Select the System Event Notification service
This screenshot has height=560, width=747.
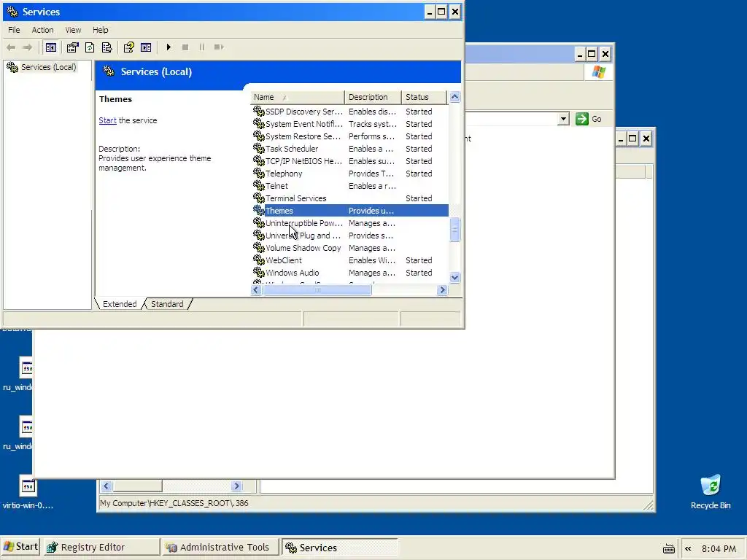point(304,124)
